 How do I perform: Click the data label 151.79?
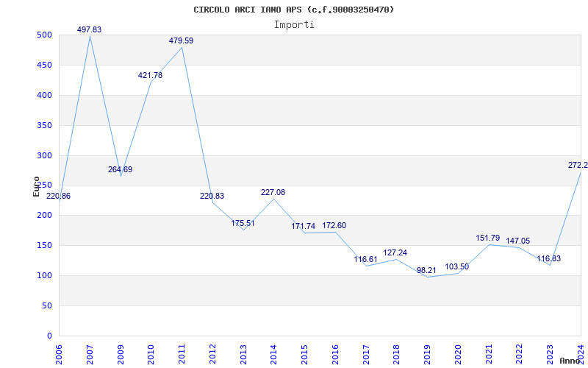pos(488,238)
